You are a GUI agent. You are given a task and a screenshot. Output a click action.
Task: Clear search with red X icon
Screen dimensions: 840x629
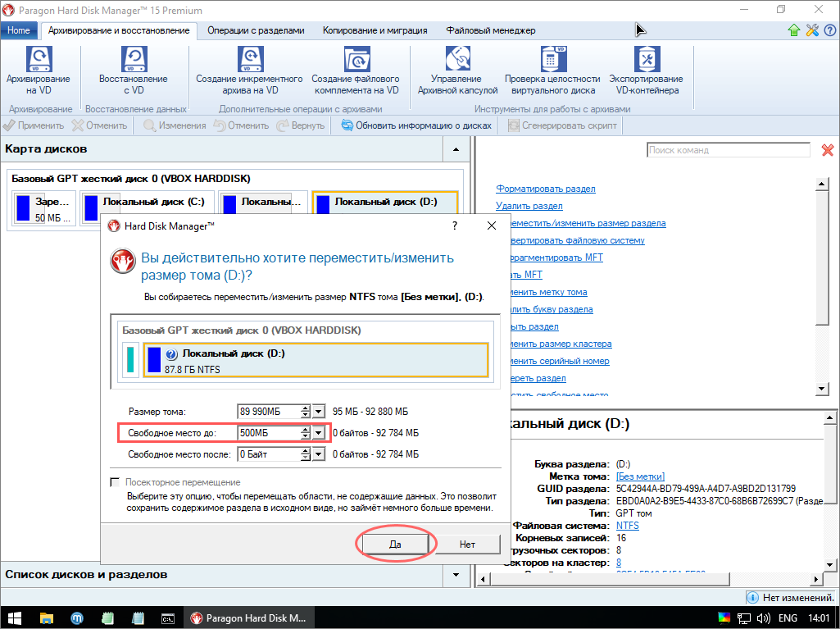click(x=828, y=150)
